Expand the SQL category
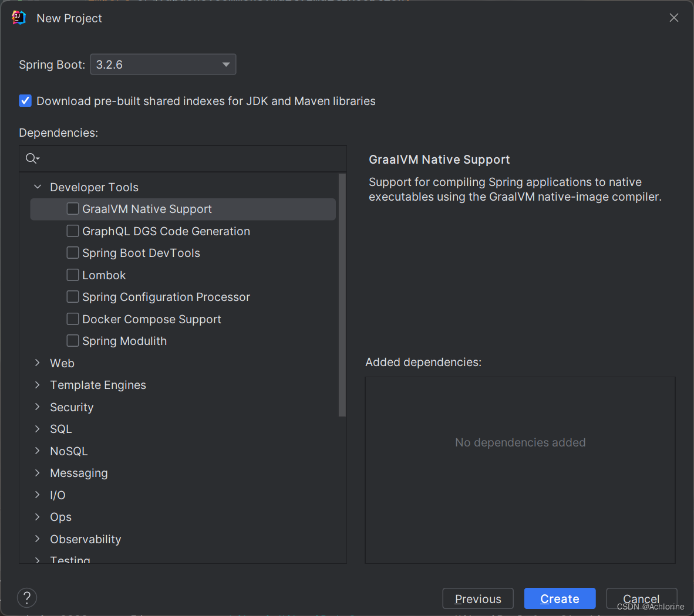 click(x=38, y=429)
